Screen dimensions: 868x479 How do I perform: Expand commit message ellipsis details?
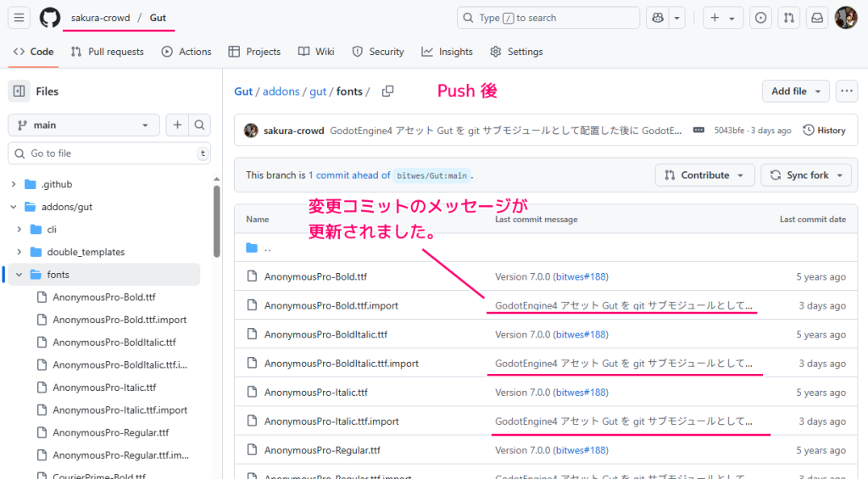coord(698,130)
